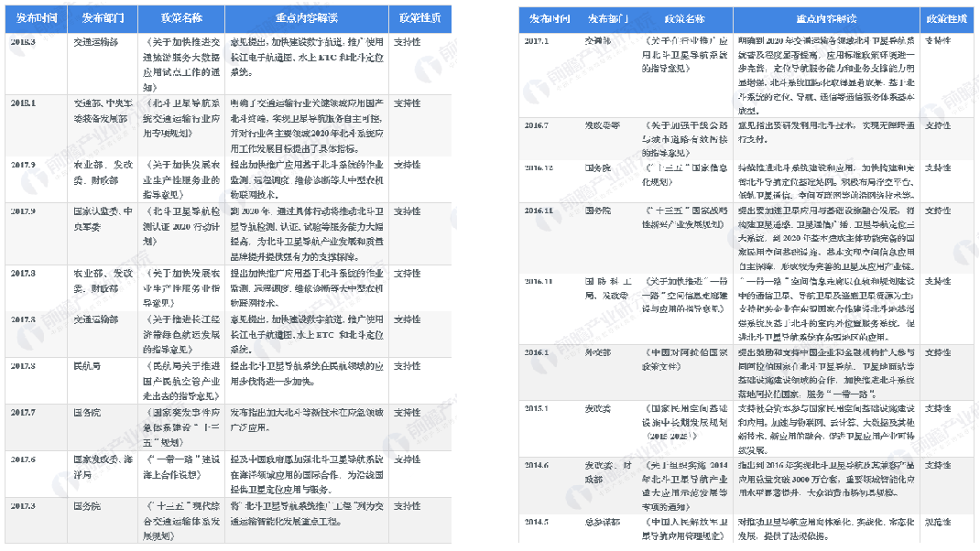980x551 pixels.
Task: Select policy 《中国人民解放军卫星导航应用管理规定》
Action: pyautogui.click(x=684, y=529)
